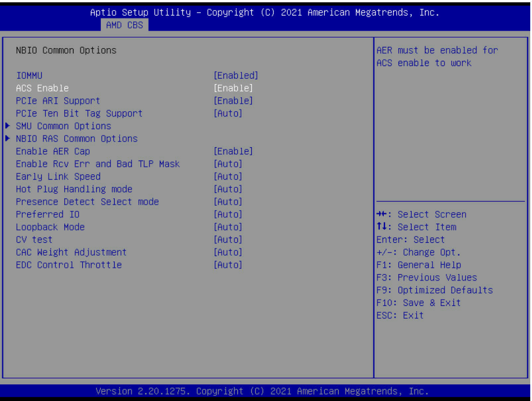Click the arrow beside NBIO RAS Common Options
Image resolution: width=532 pixels, height=401 pixels.
[x=8, y=138]
